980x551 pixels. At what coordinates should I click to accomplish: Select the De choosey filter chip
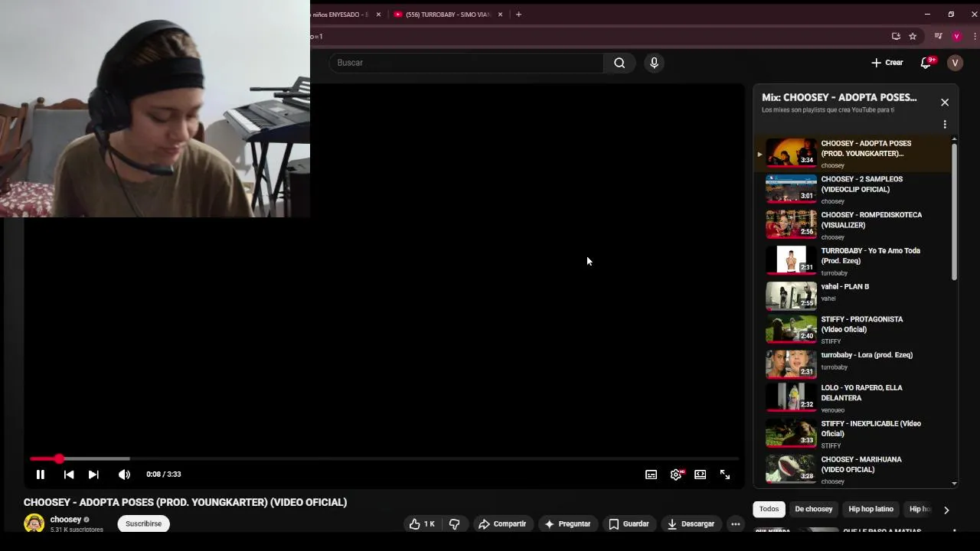[x=813, y=510]
